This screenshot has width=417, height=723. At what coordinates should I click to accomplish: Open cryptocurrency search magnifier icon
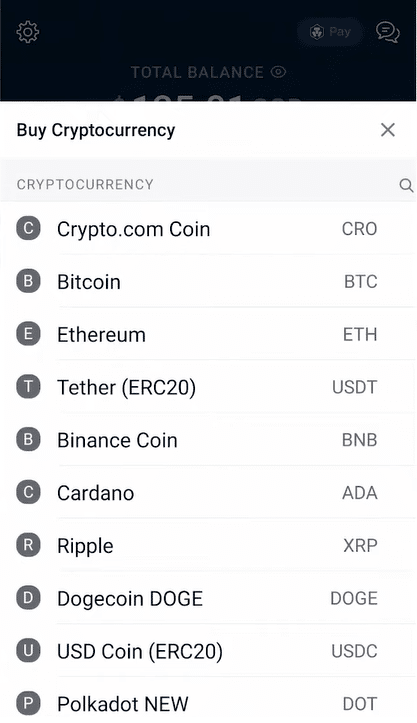coord(406,185)
